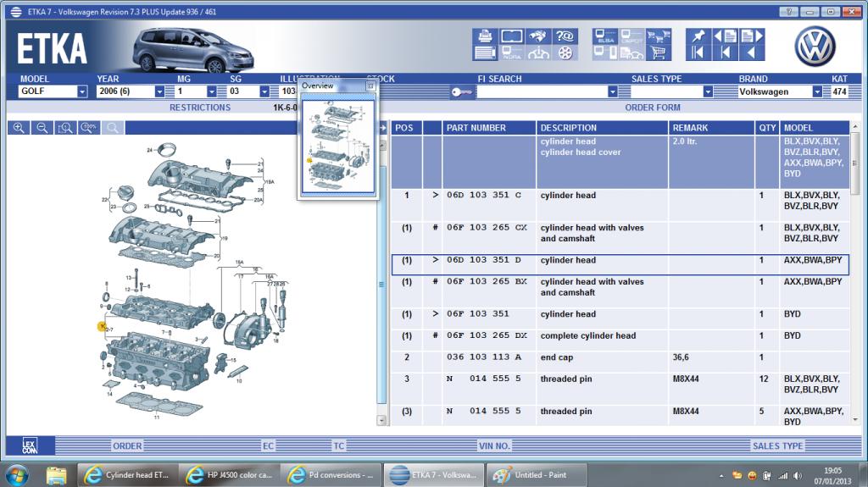Click the wheel rim icon
Screen dimensions: 868x487
point(565,53)
